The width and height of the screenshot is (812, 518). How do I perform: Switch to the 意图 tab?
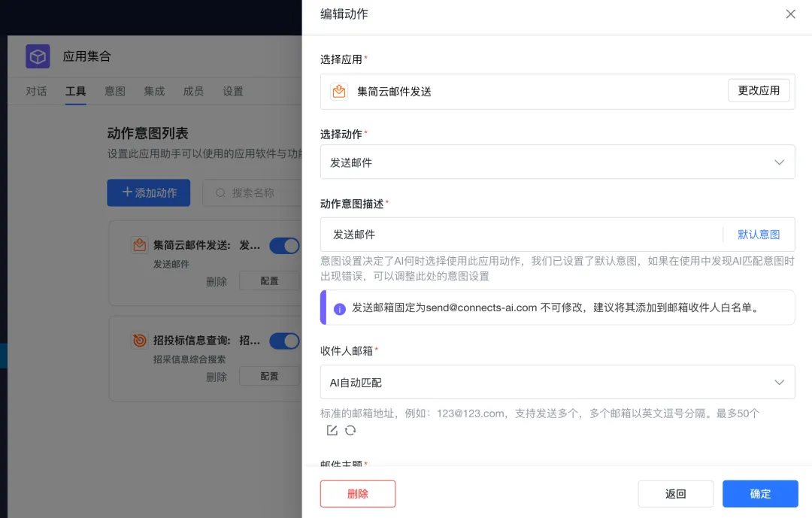(x=115, y=91)
